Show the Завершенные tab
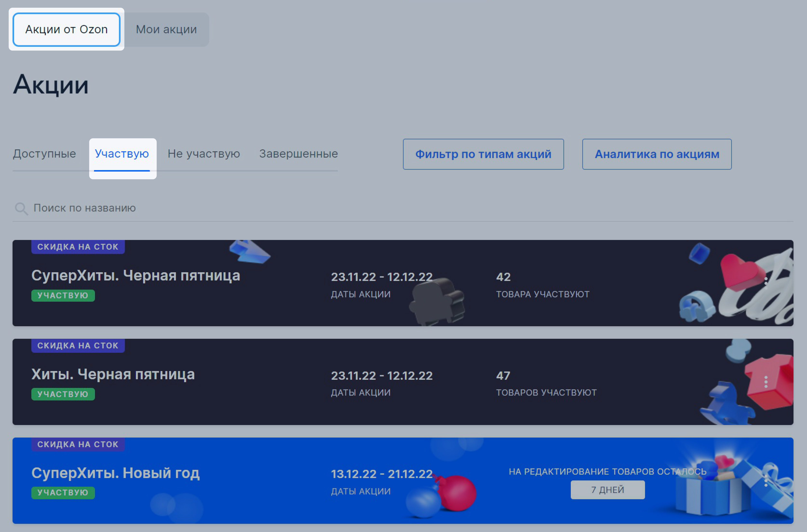The image size is (807, 532). (299, 154)
